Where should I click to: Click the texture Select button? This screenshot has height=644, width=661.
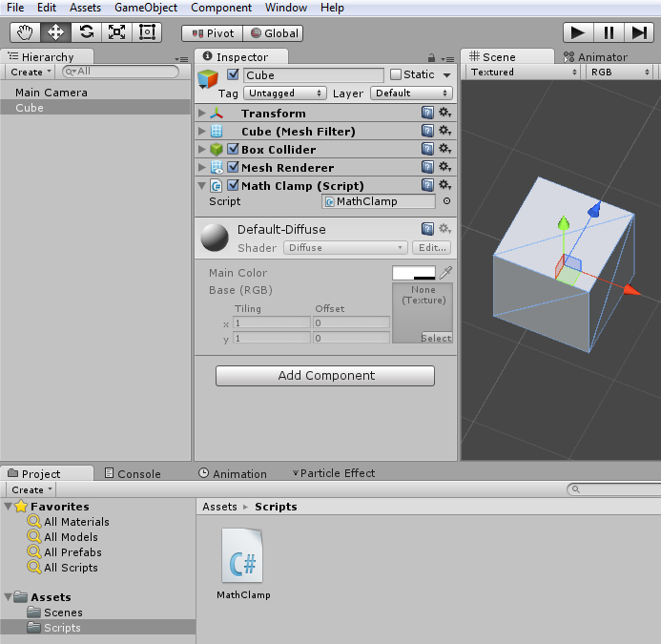coord(436,338)
